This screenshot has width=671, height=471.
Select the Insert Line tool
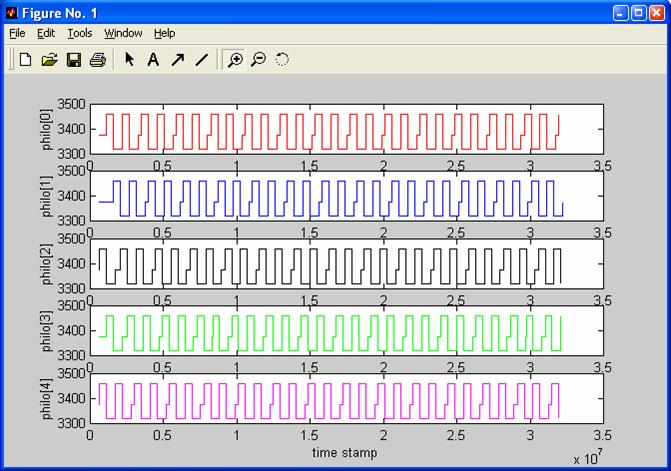[201, 60]
